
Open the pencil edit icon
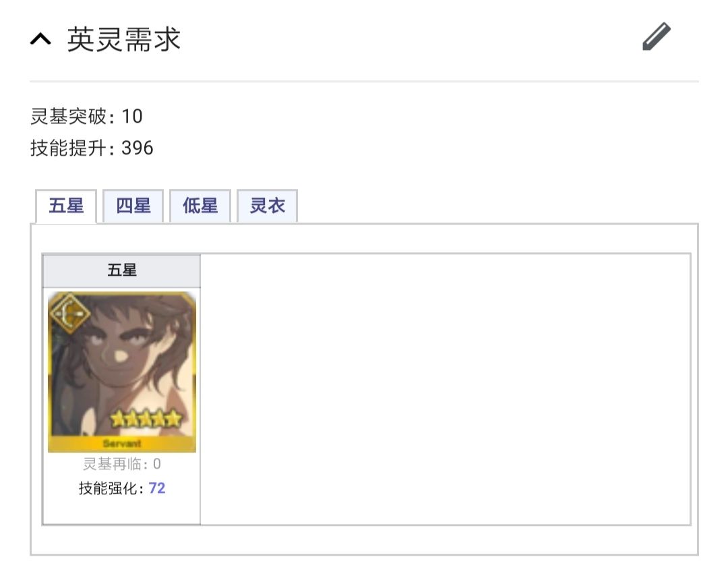tap(657, 36)
